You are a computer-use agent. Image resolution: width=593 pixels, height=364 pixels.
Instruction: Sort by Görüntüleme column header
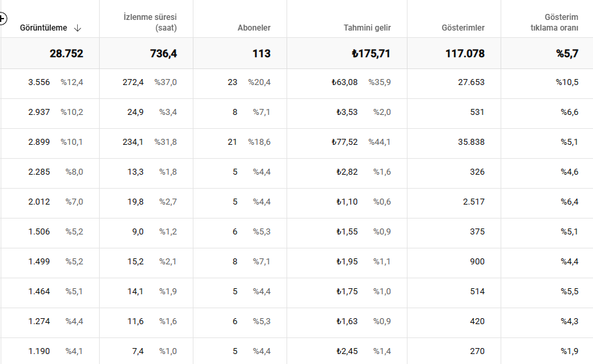coord(43,28)
